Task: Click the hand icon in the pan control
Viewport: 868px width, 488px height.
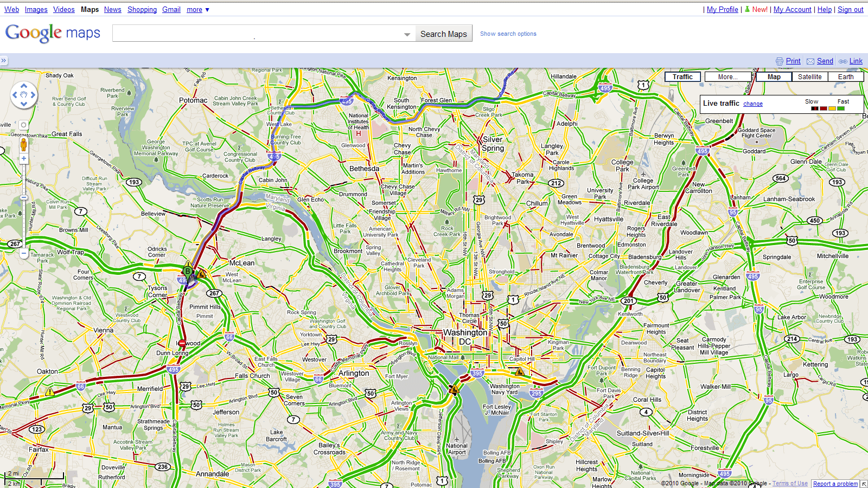Action: [24, 95]
